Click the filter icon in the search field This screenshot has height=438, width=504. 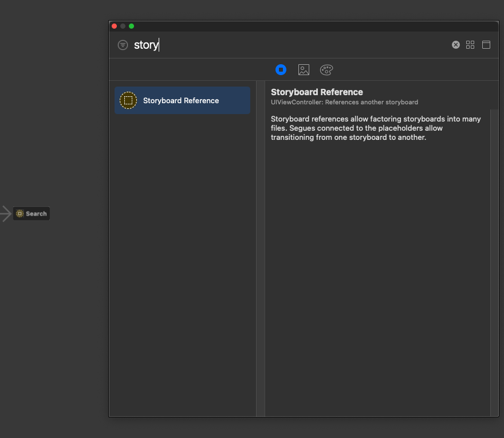pos(122,45)
